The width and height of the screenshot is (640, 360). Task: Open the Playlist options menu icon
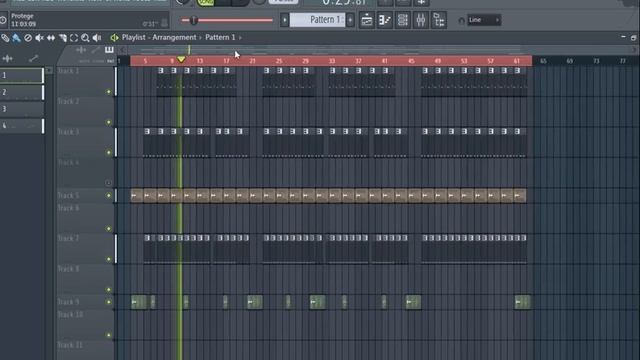click(x=114, y=38)
